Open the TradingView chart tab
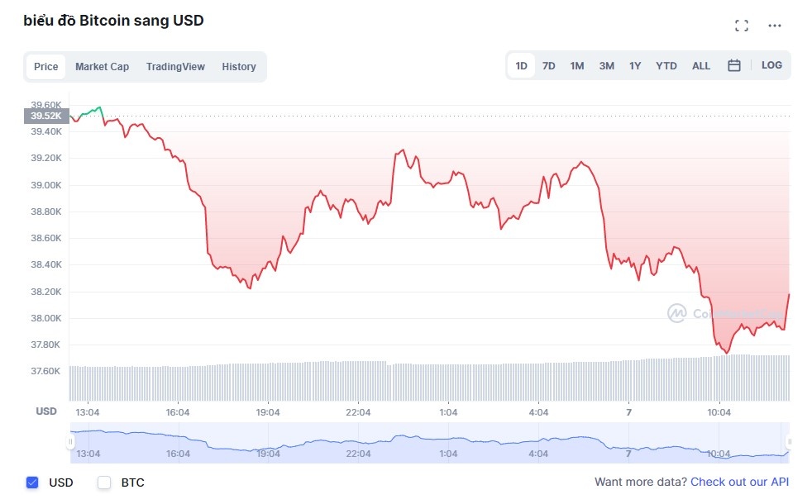This screenshot has height=504, width=812. coord(175,66)
